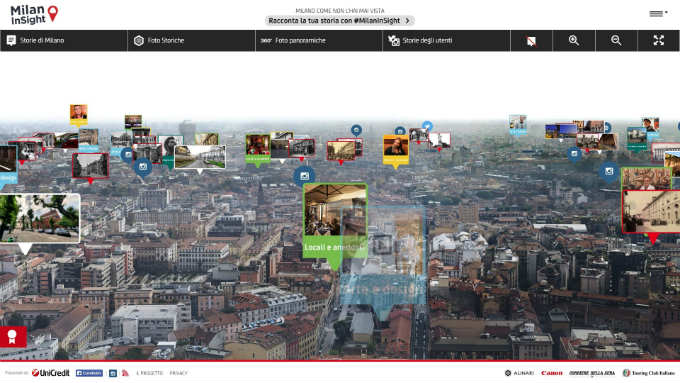680x383 pixels.
Task: Open the white-framed tram street panorama photo
Action: (200, 157)
